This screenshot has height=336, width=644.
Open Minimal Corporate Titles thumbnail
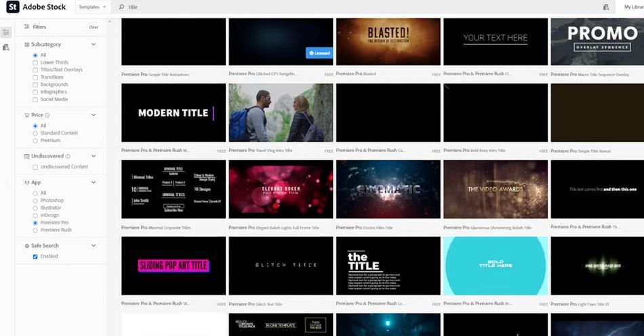pos(174,189)
